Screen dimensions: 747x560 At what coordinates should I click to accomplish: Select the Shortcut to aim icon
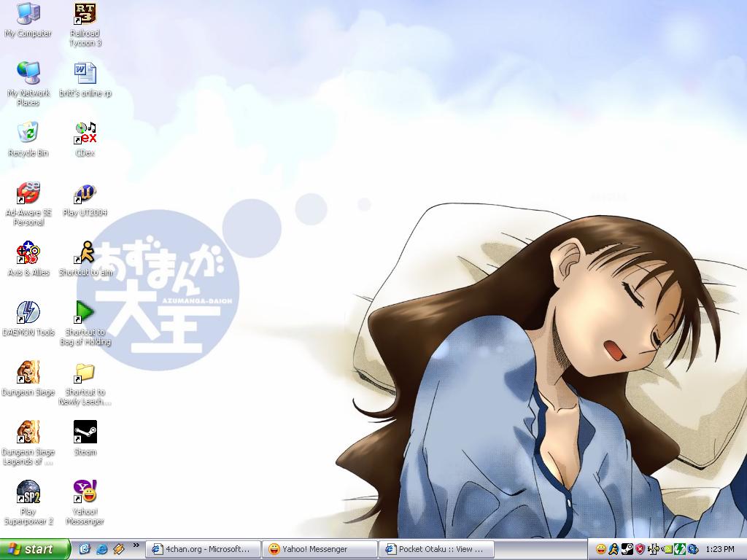coord(85,259)
